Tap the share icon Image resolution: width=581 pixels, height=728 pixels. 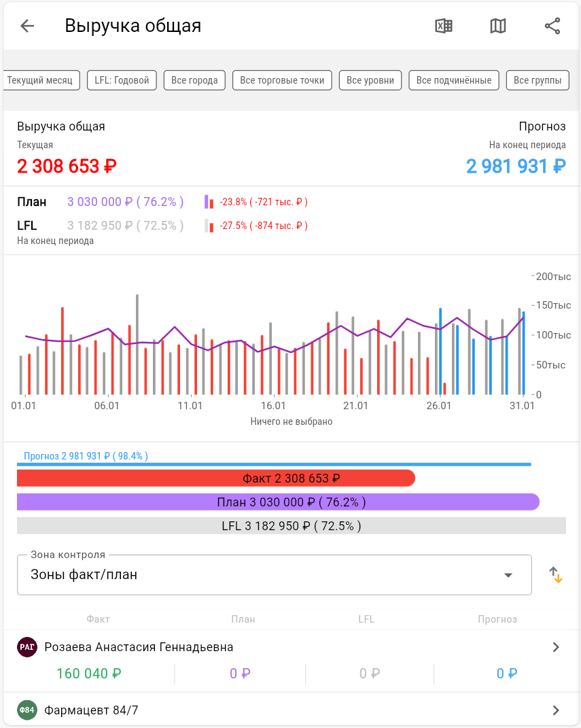[x=552, y=26]
